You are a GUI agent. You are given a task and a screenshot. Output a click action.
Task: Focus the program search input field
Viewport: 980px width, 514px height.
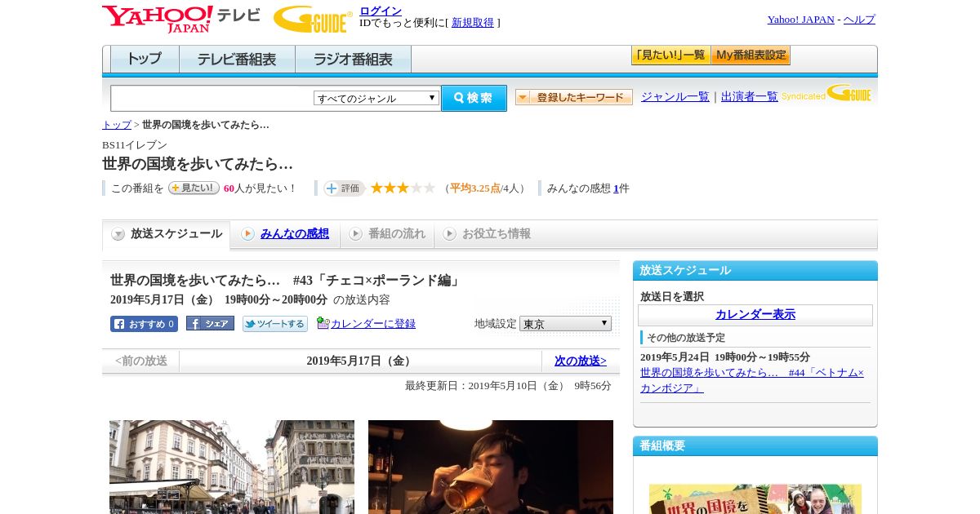point(212,98)
